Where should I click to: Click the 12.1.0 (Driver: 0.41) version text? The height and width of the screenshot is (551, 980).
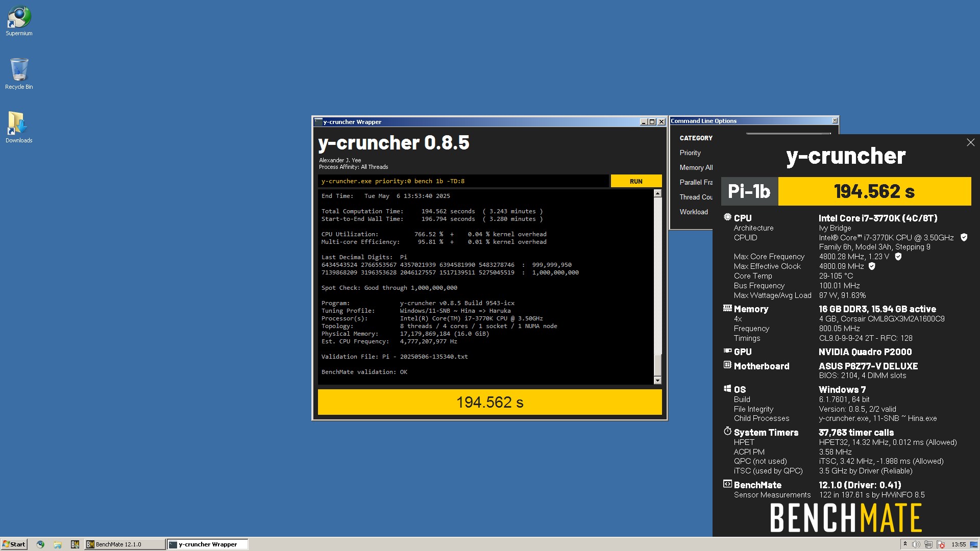(x=860, y=485)
